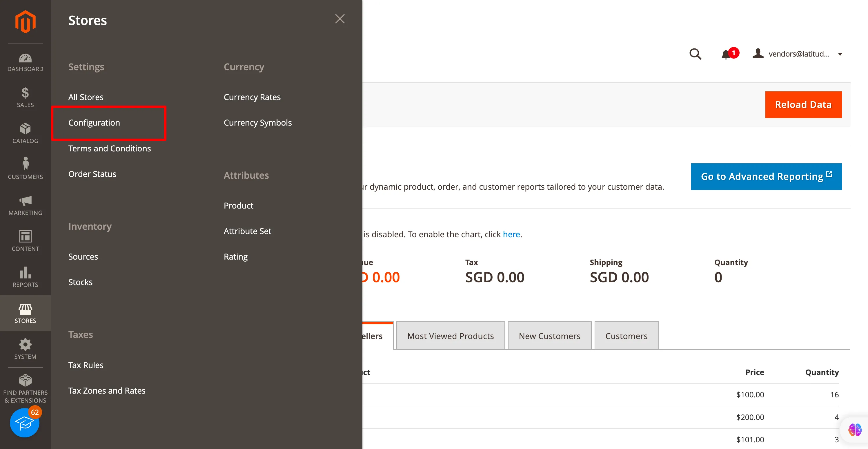
Task: Switch to New Customers tab
Action: tap(550, 336)
